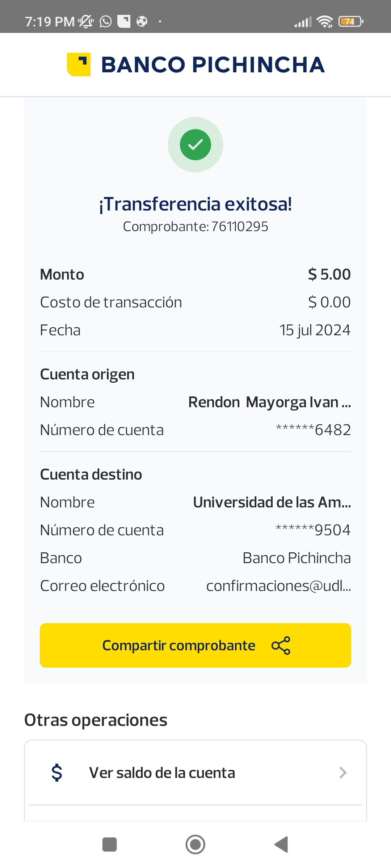
Task: Expand chevron beside Ver saldo de la cuenta
Action: (x=342, y=773)
